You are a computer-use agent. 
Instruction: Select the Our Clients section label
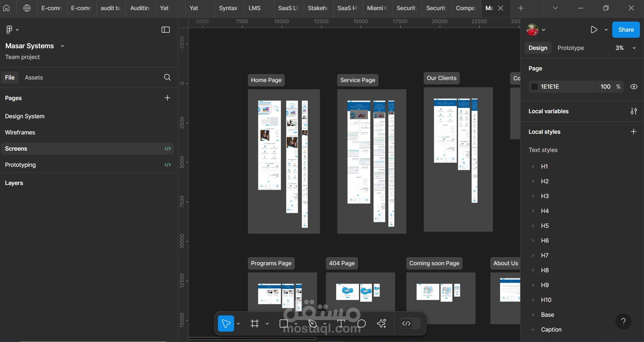click(441, 78)
